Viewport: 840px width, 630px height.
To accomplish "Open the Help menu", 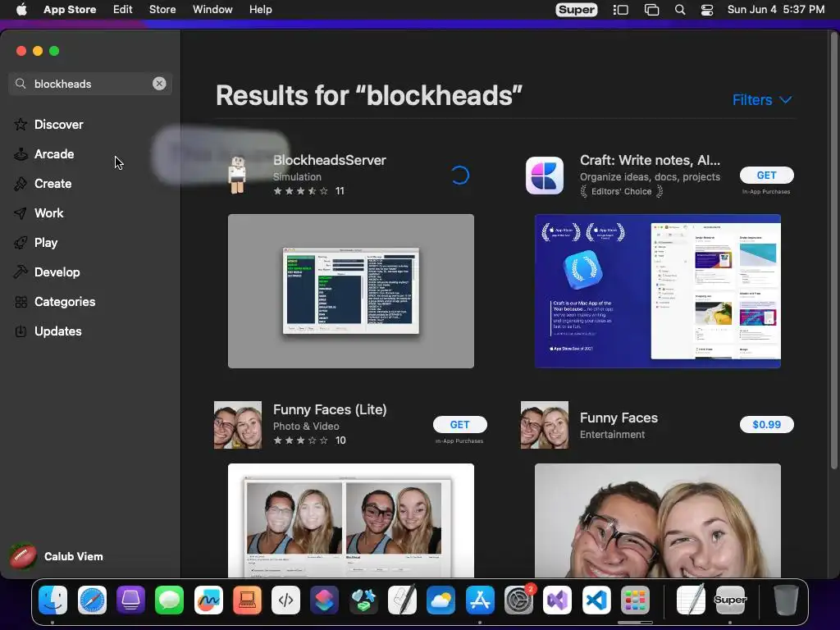I will tap(260, 10).
